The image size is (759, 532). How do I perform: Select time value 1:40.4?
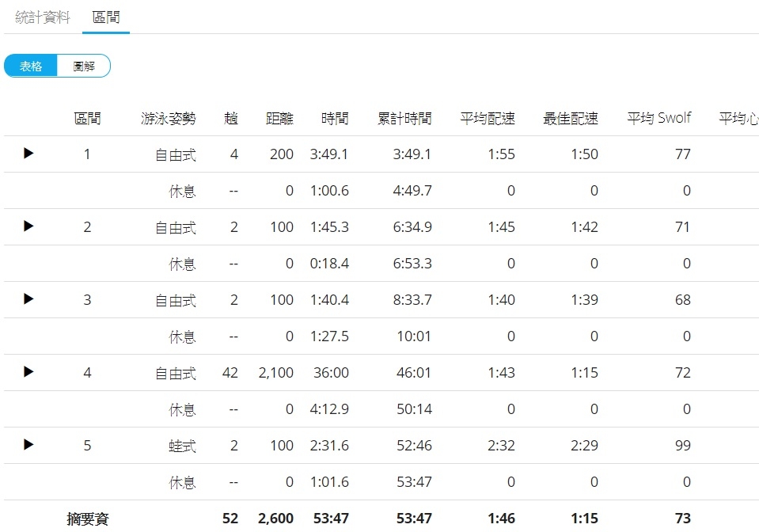tap(329, 300)
